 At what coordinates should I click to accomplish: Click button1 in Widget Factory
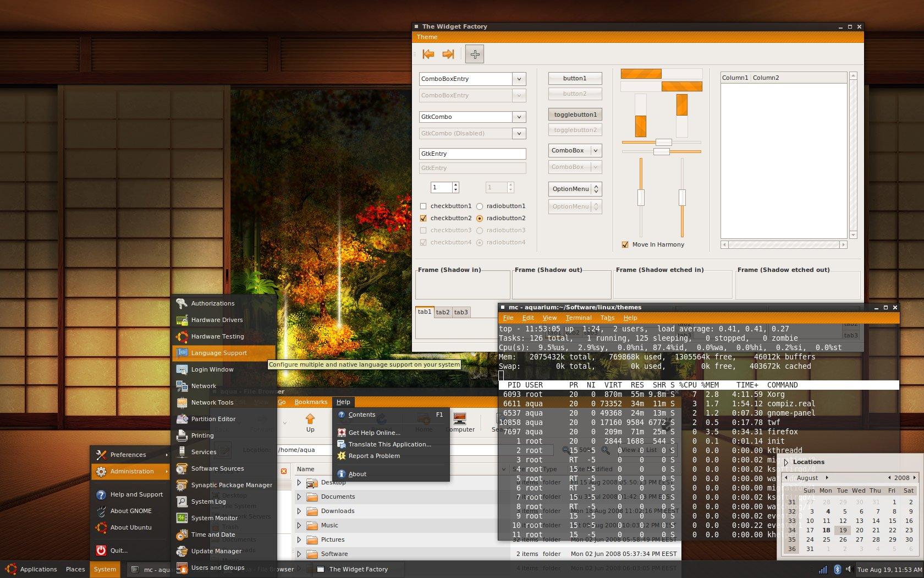pyautogui.click(x=575, y=78)
